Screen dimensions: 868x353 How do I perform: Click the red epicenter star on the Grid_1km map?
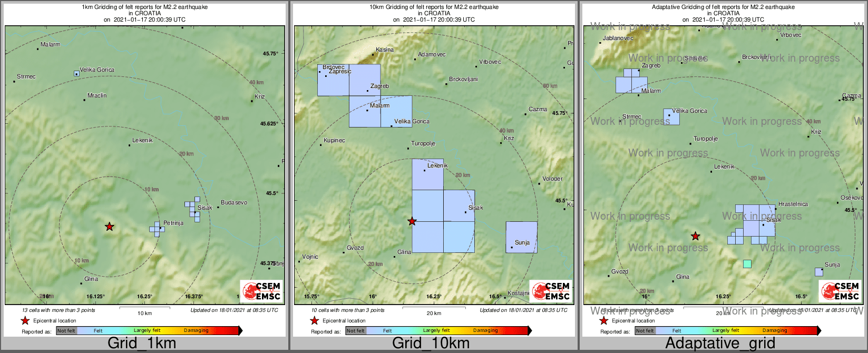pos(109,227)
